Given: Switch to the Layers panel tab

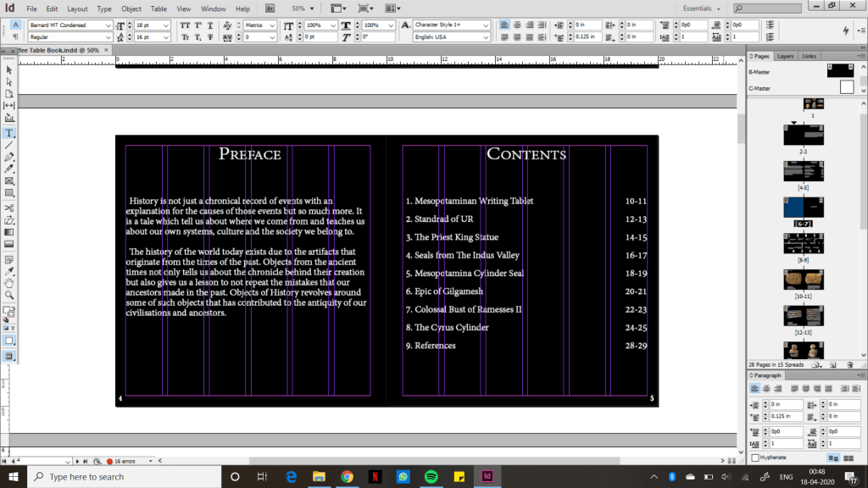Looking at the screenshot, I should point(786,56).
